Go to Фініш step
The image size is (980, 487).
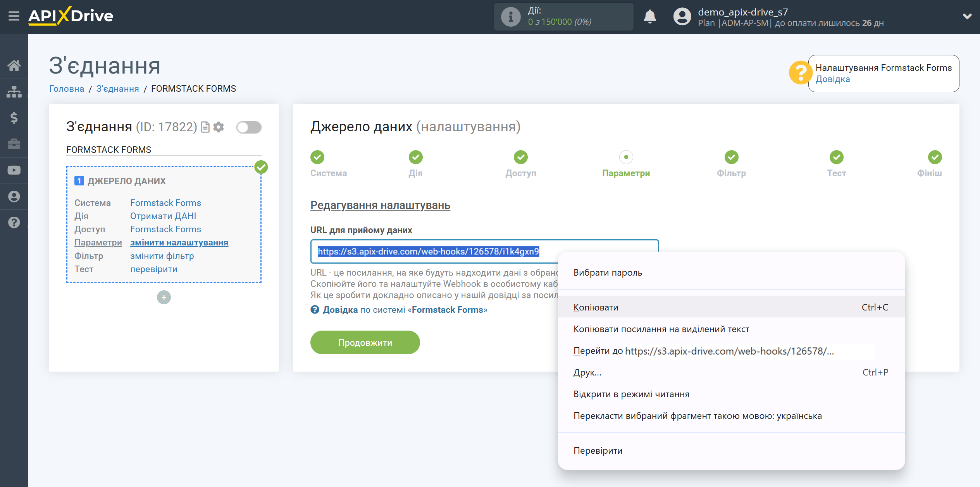click(935, 157)
